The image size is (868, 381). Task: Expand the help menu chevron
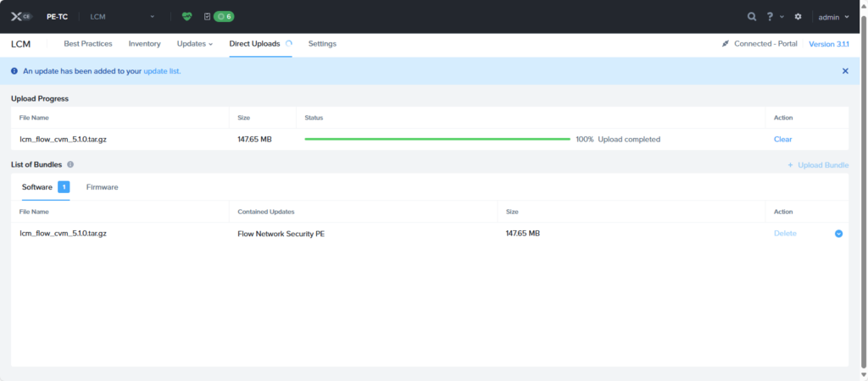(x=782, y=17)
